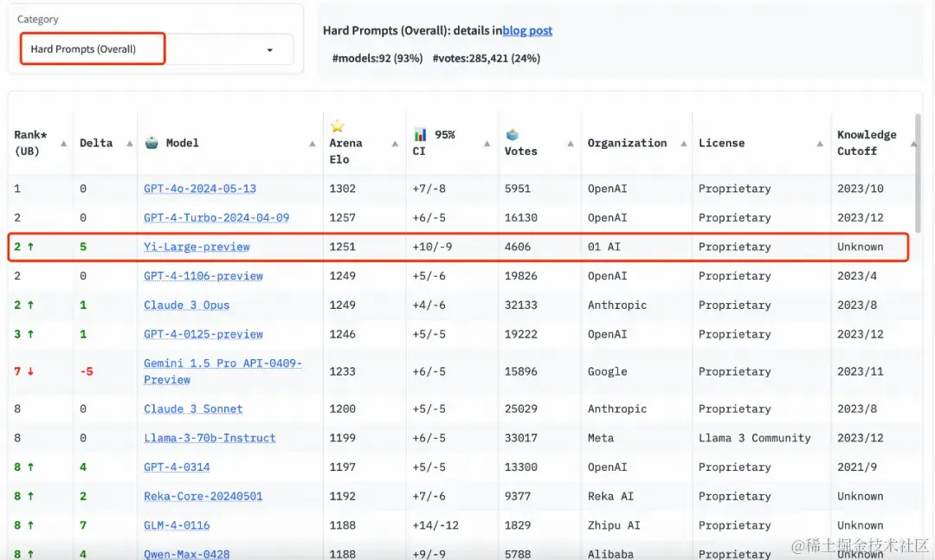935x560 pixels.
Task: Click the 95% CI value +10/-9
Action: coord(432,247)
